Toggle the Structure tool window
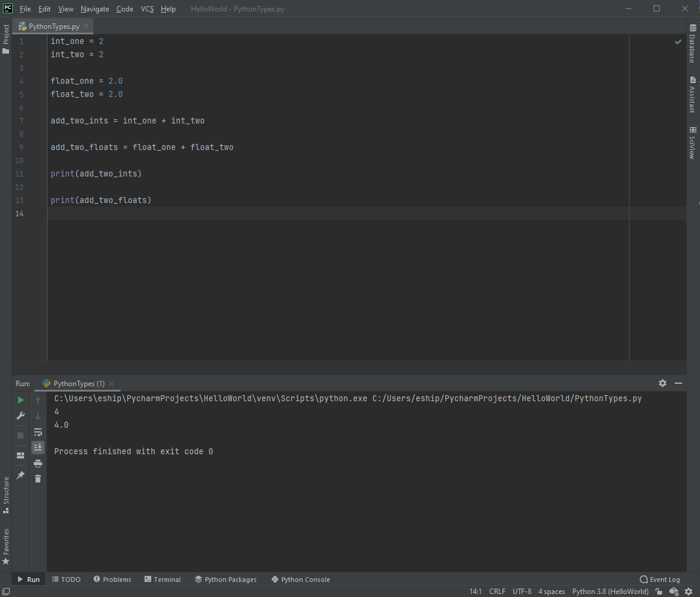The width and height of the screenshot is (700, 597). click(x=6, y=495)
